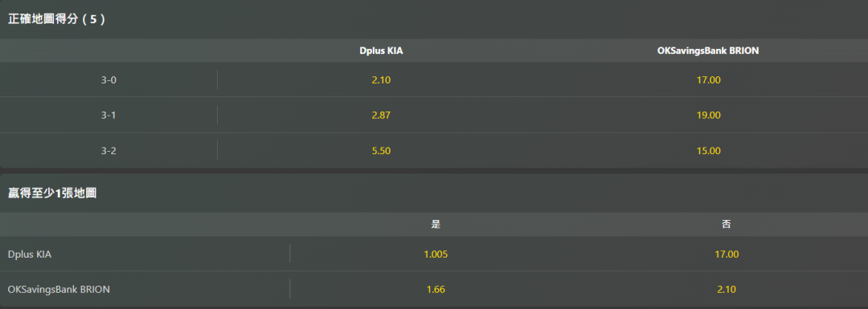Bet 否 for OKSavingsBank BRION at 2.10
Screen dimensions: 868x309
tap(727, 289)
